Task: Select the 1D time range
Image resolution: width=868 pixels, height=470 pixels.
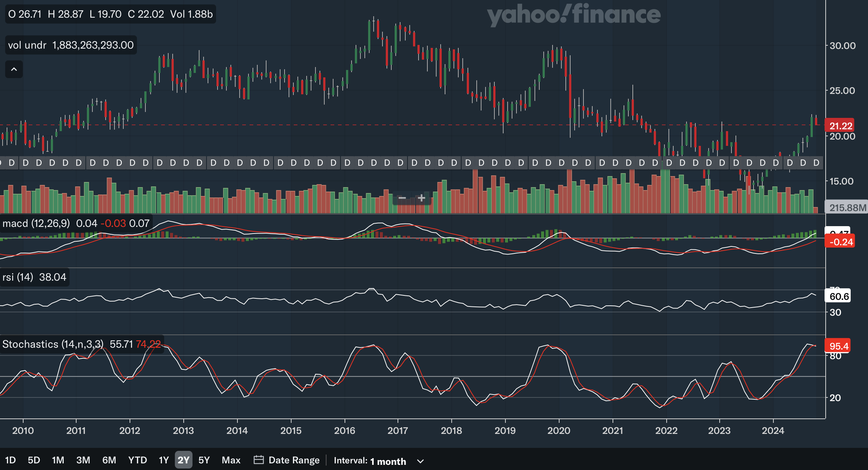Action: point(10,460)
